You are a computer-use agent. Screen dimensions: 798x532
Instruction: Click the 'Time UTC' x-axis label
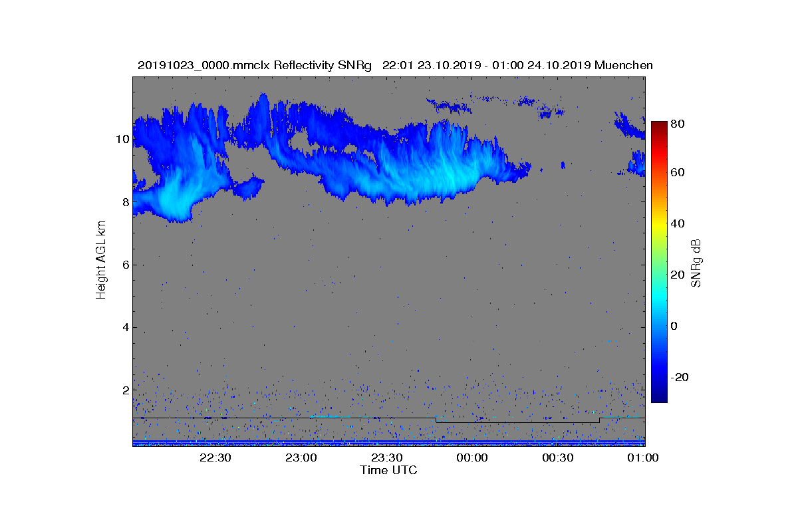(x=389, y=470)
